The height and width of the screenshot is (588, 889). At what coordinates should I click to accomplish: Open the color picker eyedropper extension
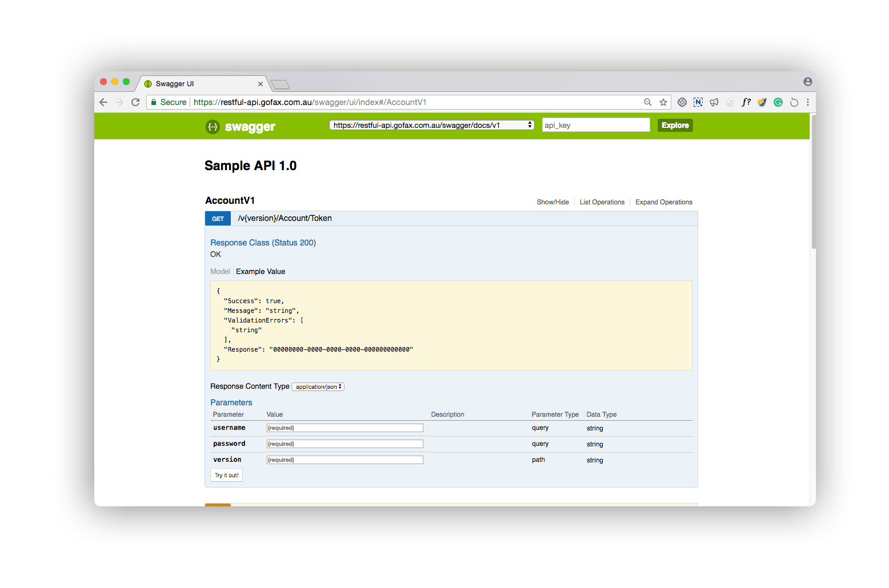(x=762, y=102)
